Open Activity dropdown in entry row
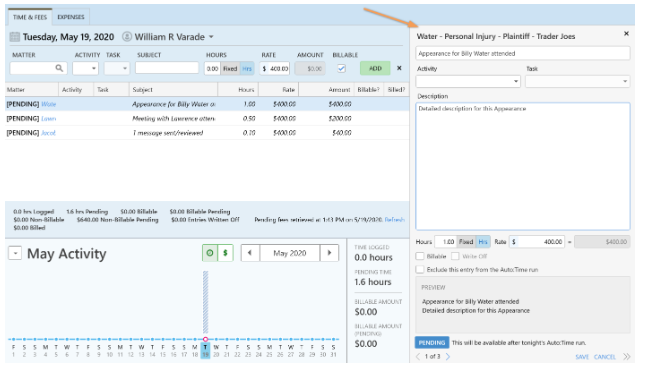This screenshot has width=649, height=374. [x=86, y=68]
